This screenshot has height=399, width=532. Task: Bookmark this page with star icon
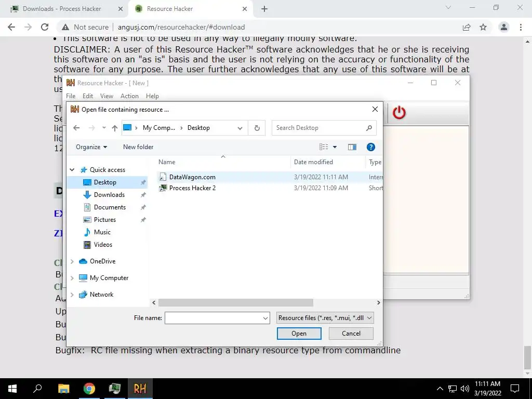(x=483, y=27)
